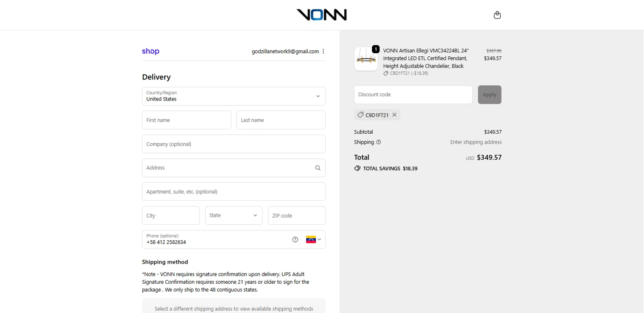The width and height of the screenshot is (644, 313).
Task: Click the Last name field
Action: [281, 120]
